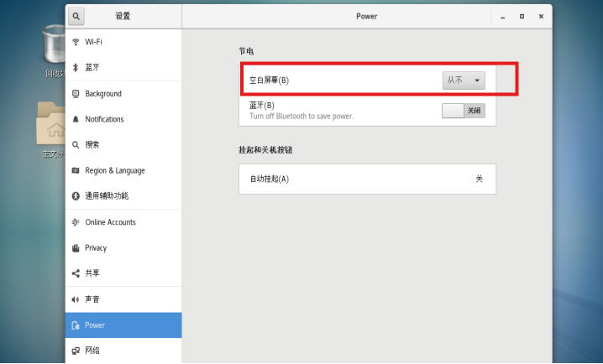Open Privacy settings panel

[123, 247]
